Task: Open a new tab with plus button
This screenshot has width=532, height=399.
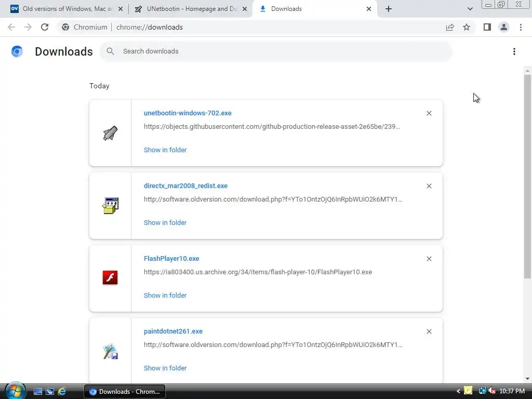Action: click(x=389, y=9)
